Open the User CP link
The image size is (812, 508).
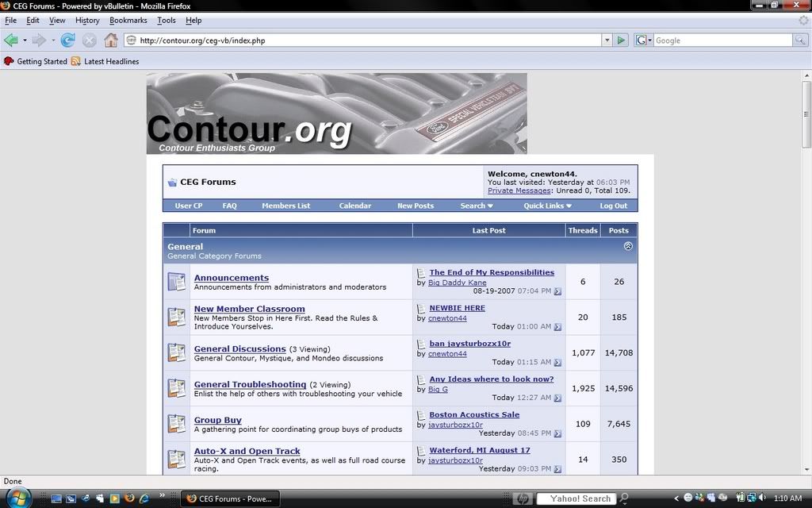(189, 206)
